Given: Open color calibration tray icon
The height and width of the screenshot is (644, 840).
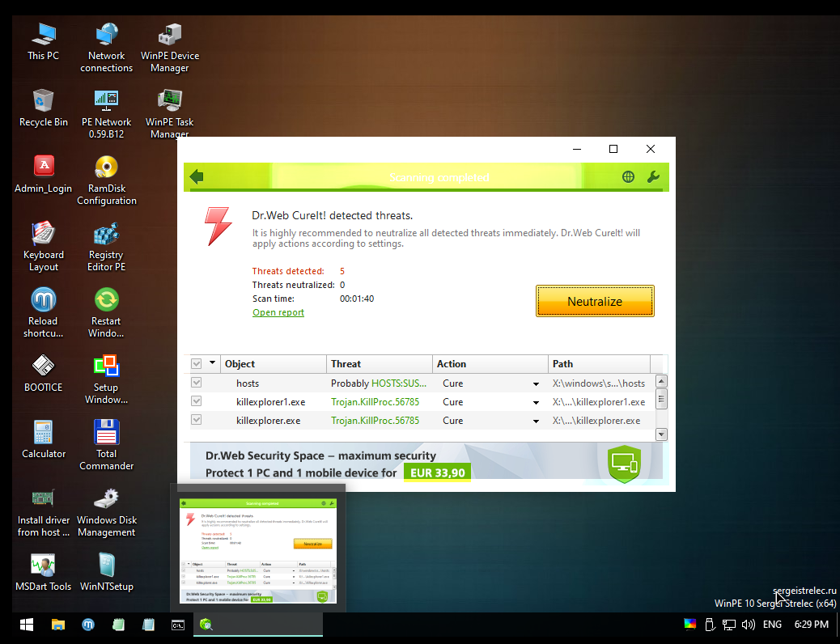Looking at the screenshot, I should [x=690, y=625].
